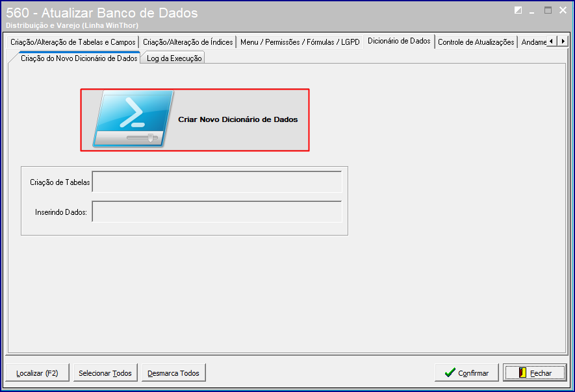Close the window with X icon
575x392 pixels.
click(563, 10)
